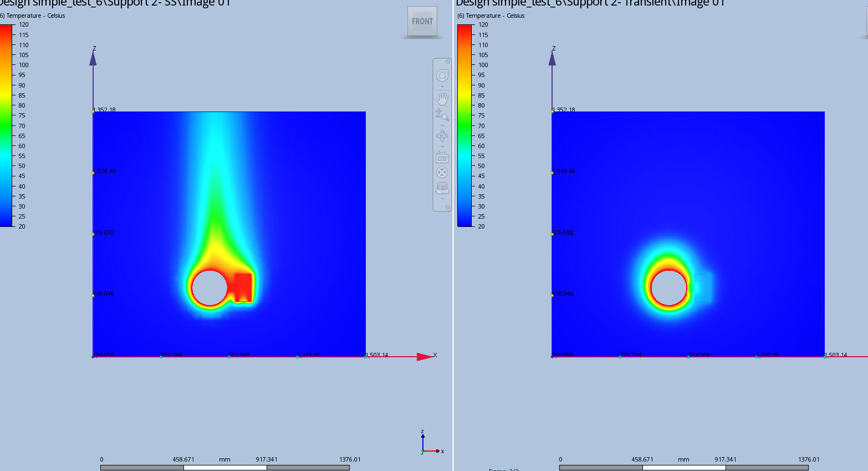868x471 pixels.
Task: Expand the Orbit tool options arrow
Action: point(442,87)
